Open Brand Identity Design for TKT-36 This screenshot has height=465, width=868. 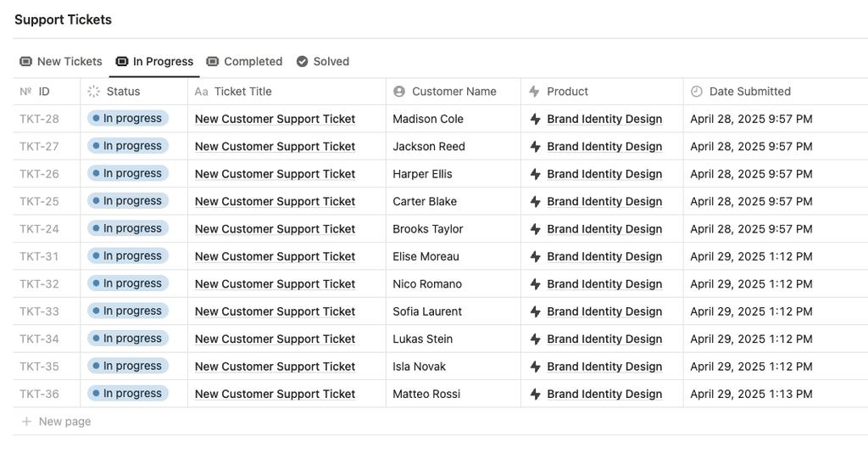pos(604,394)
